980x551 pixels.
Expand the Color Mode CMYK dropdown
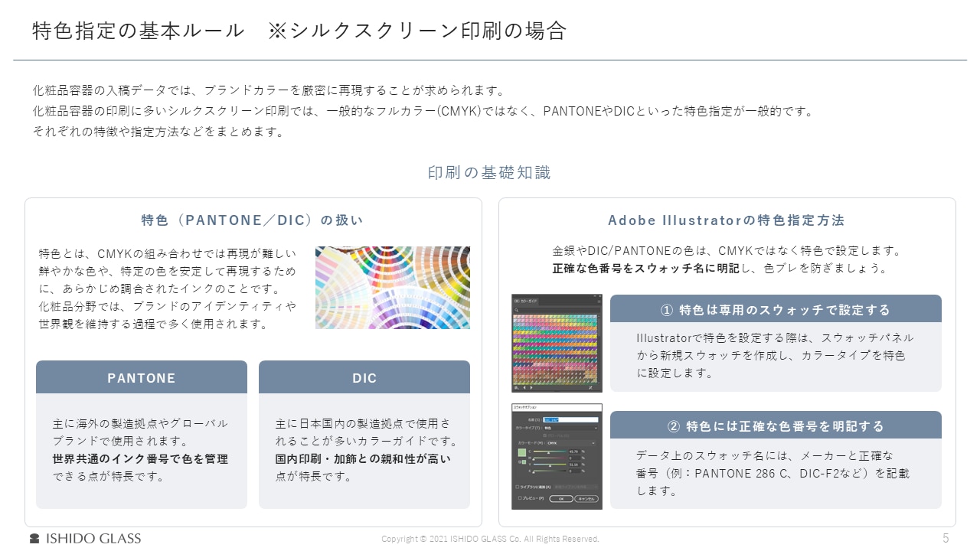pyautogui.click(x=571, y=443)
